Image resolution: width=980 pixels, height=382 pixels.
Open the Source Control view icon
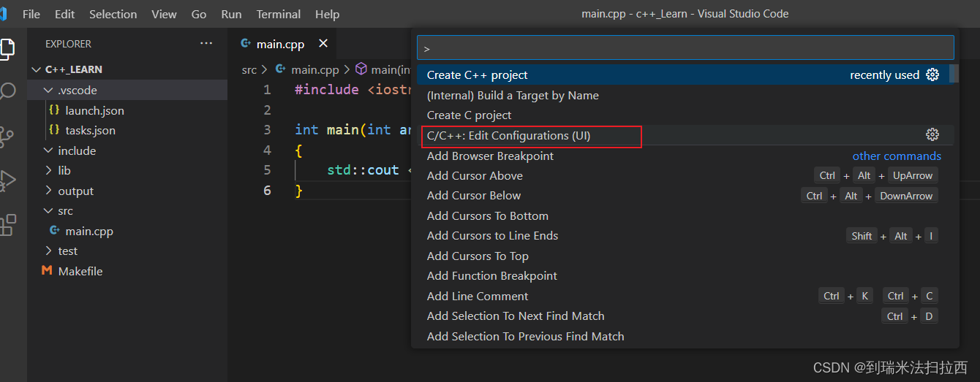(x=7, y=136)
